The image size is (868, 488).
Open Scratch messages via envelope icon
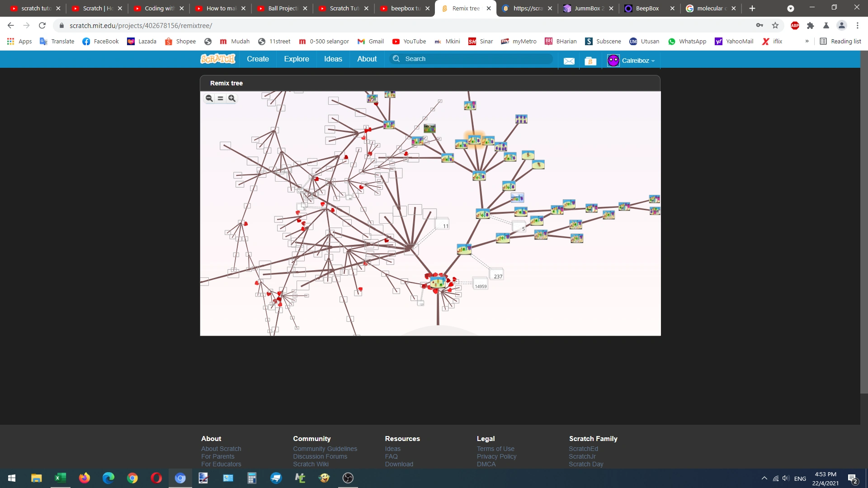[569, 61]
